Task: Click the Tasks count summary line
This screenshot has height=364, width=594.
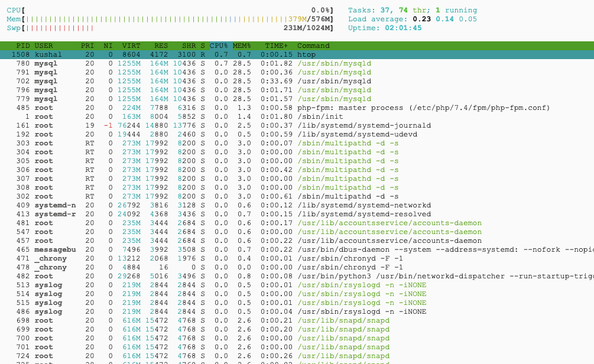Action: [x=413, y=10]
